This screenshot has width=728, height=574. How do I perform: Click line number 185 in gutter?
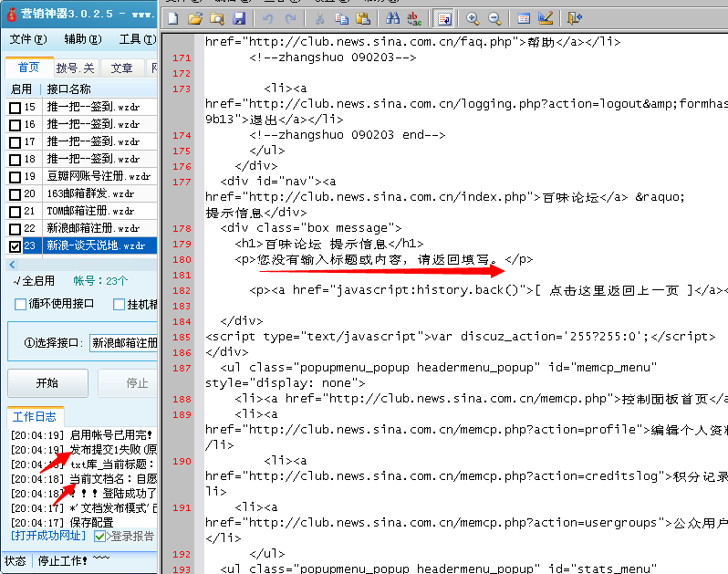tap(182, 337)
